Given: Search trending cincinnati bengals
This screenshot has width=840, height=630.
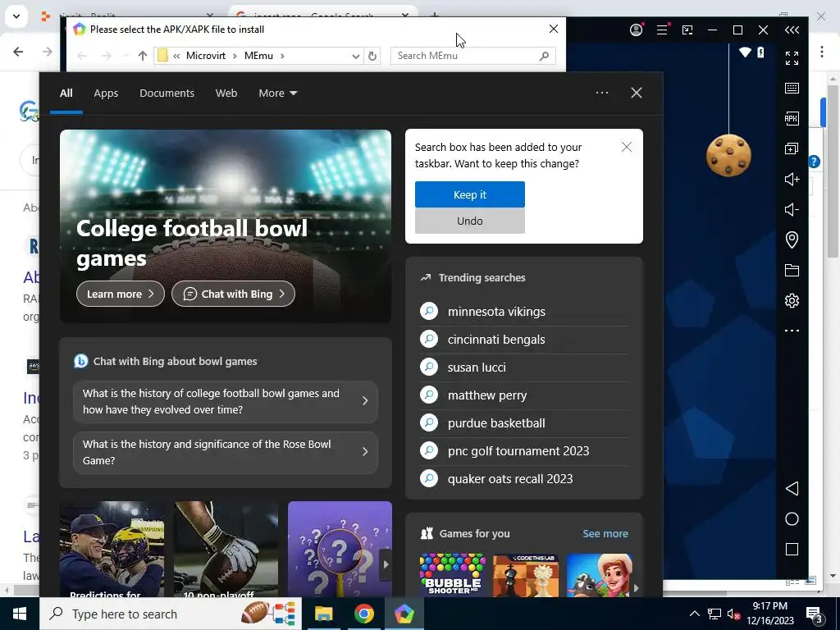Looking at the screenshot, I should click(x=524, y=340).
